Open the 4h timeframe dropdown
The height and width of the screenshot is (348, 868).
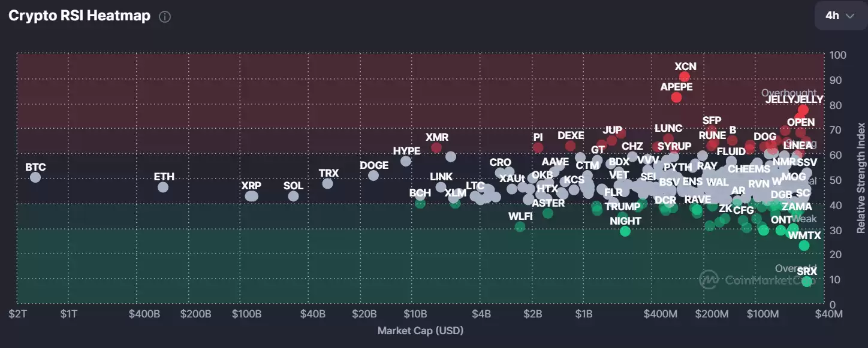[x=840, y=16]
